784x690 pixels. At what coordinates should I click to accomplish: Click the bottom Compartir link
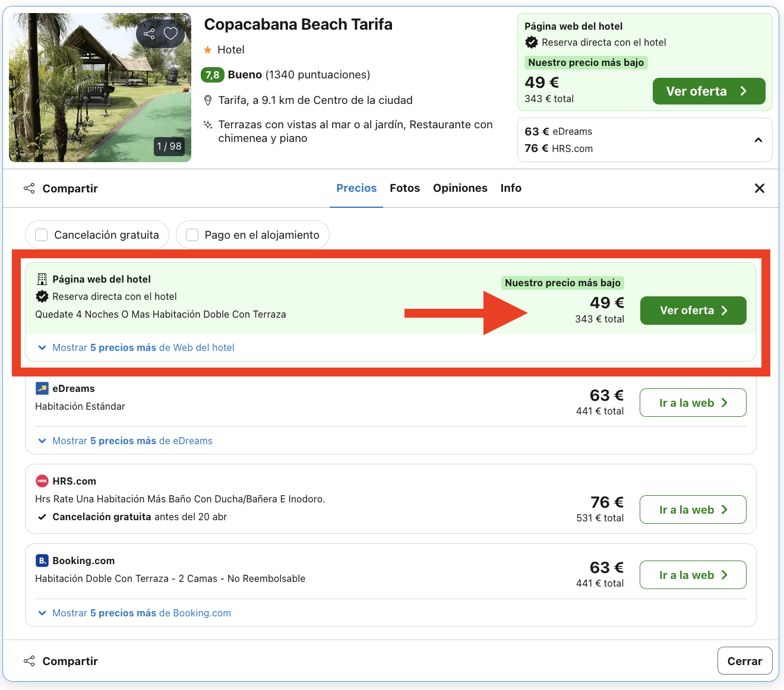point(70,661)
